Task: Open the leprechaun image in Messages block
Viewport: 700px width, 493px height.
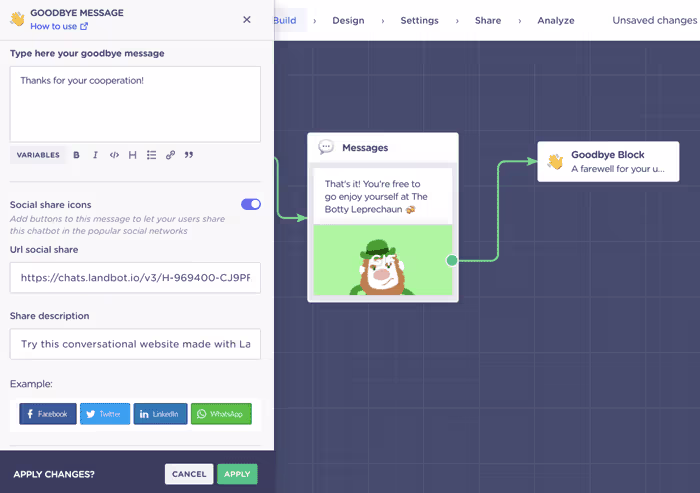Action: tap(383, 260)
